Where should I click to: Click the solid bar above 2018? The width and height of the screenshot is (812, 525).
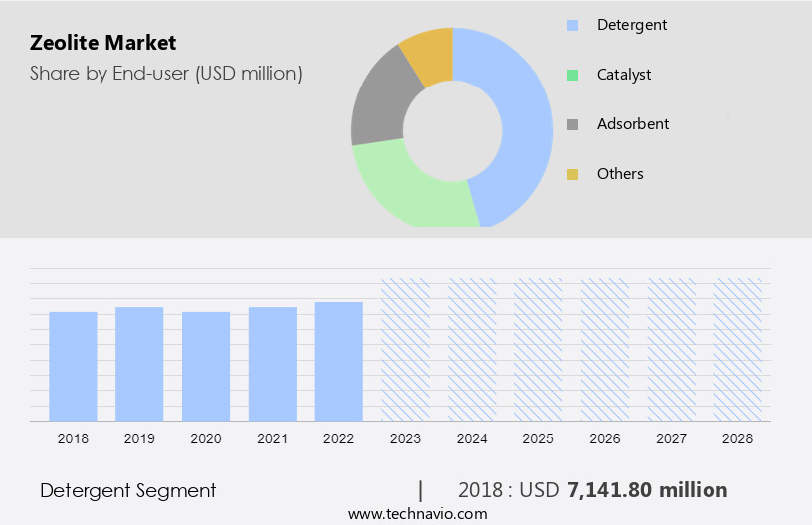pos(73,366)
